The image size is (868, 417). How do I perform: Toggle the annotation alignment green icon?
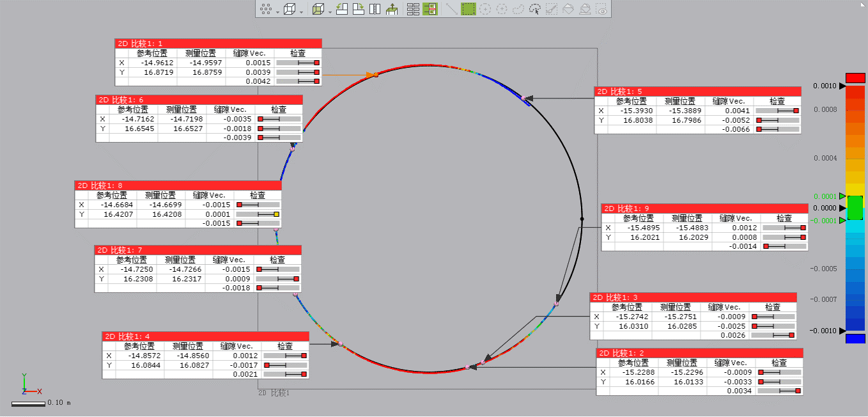point(430,9)
